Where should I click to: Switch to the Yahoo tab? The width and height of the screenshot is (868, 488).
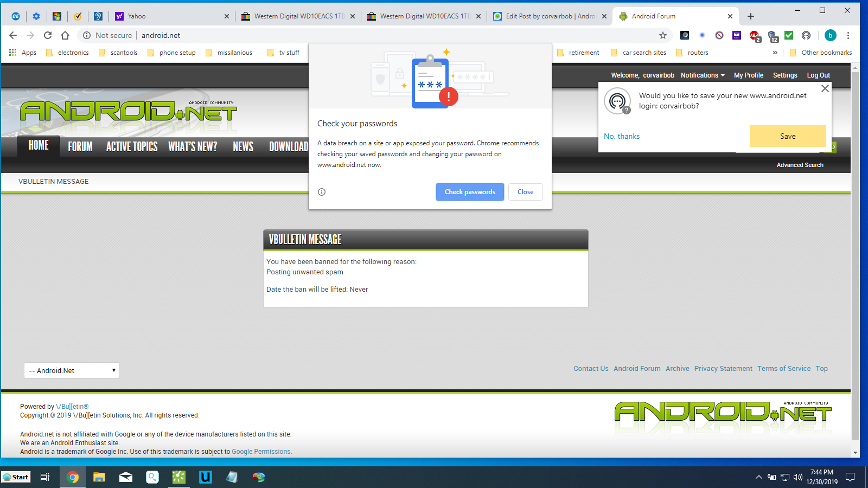click(x=173, y=16)
